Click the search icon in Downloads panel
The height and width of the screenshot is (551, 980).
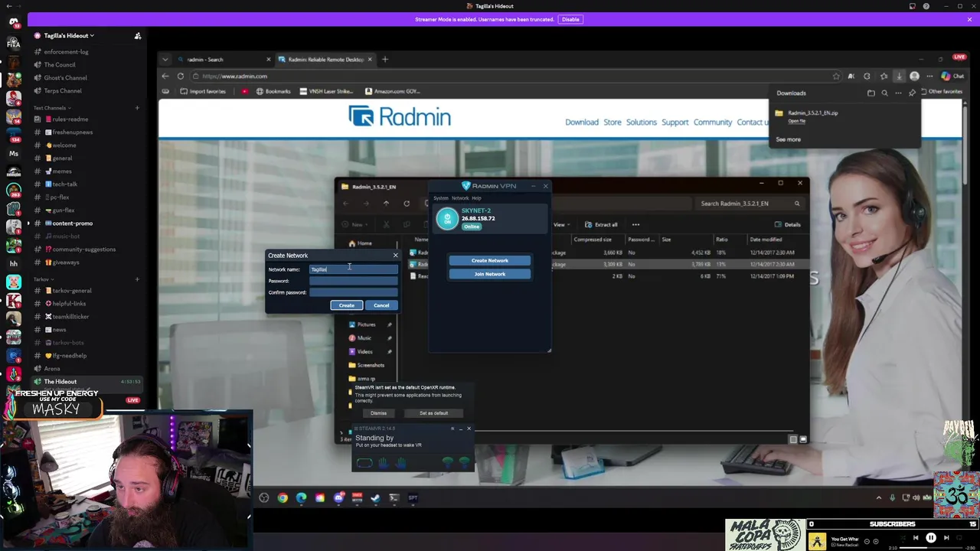[884, 93]
